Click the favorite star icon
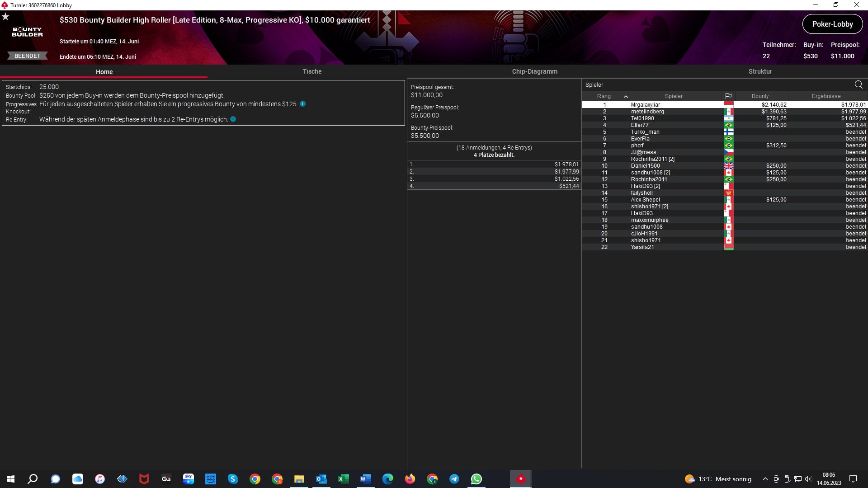This screenshot has height=488, width=868. pyautogui.click(x=5, y=17)
